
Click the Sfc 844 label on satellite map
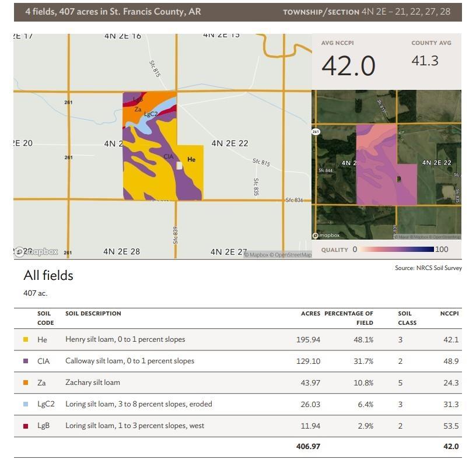[x=325, y=170]
